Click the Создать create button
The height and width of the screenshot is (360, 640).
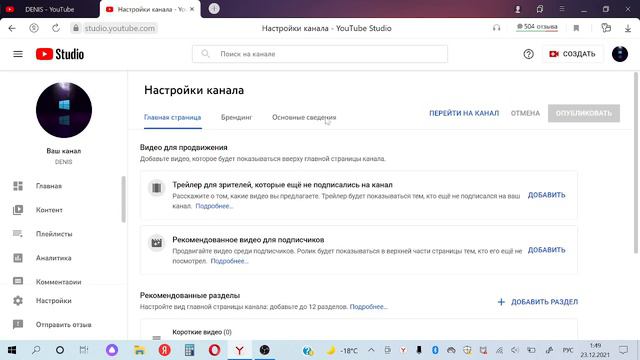tap(572, 54)
